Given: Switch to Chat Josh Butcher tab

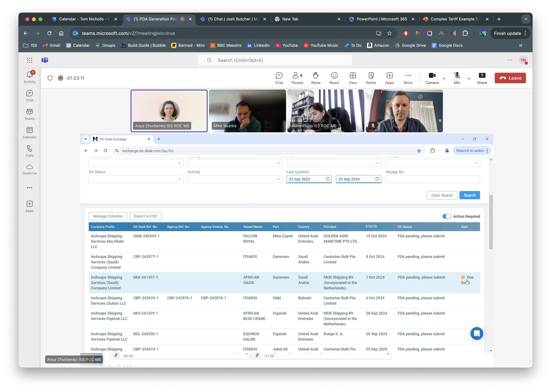Looking at the screenshot, I should [233, 19].
